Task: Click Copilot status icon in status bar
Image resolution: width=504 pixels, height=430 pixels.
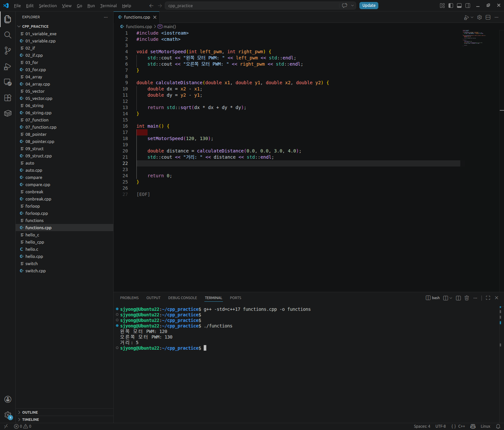Action: pos(473,426)
